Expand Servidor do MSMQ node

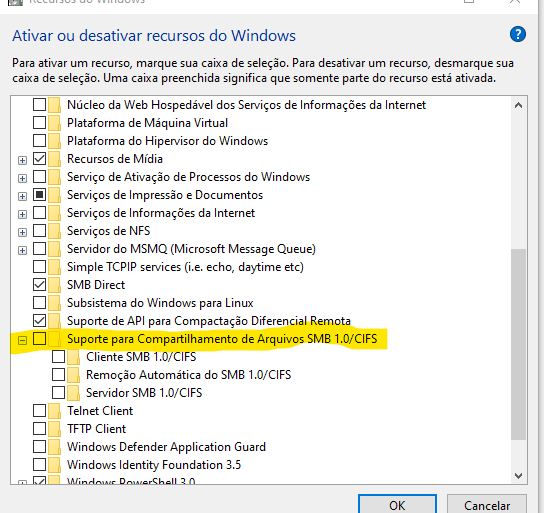coord(22,250)
